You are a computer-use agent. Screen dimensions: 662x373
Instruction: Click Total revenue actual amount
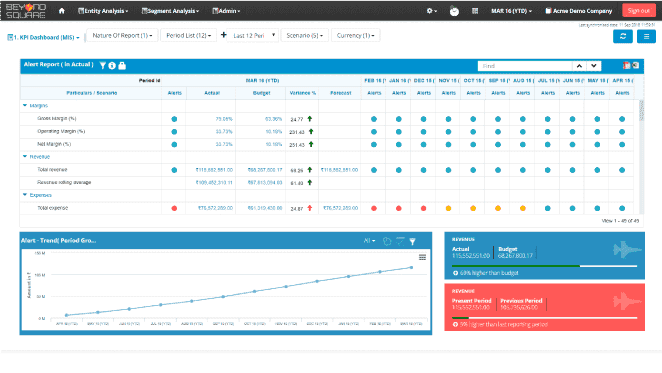[x=214, y=170]
